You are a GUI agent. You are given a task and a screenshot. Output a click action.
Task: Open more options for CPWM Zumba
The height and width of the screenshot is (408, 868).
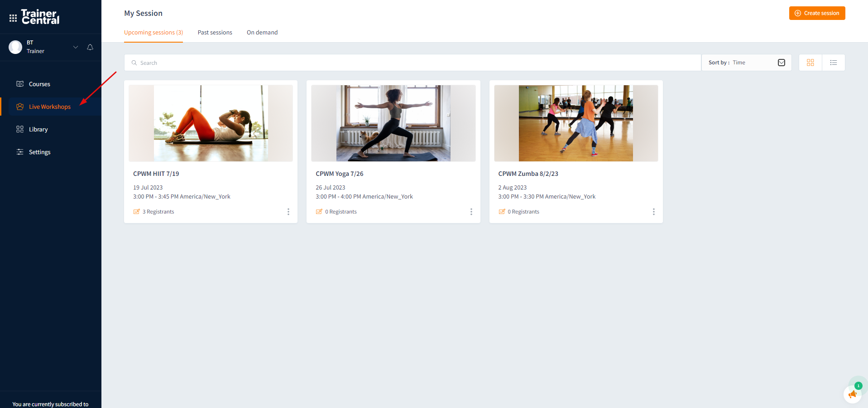click(x=654, y=212)
